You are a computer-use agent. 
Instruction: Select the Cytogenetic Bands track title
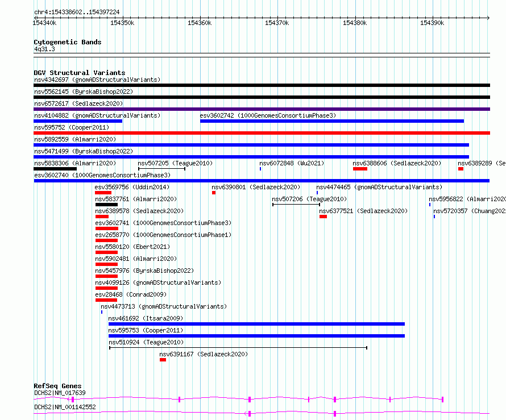pyautogui.click(x=68, y=42)
